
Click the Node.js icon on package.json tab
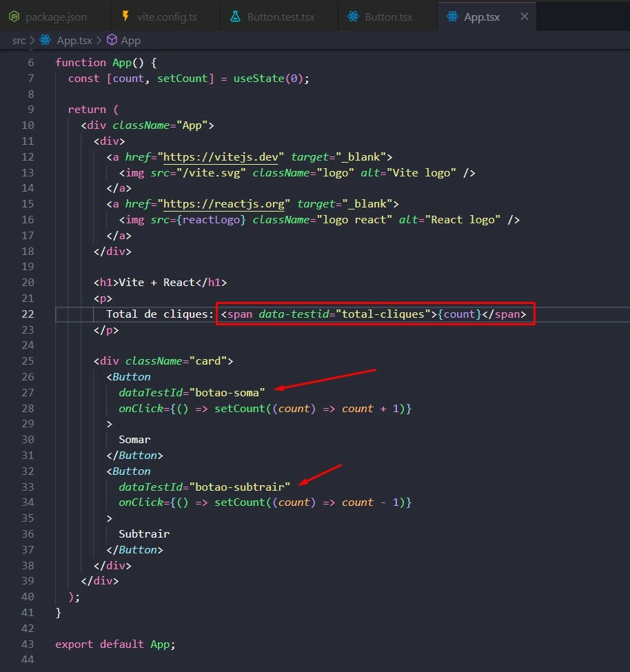point(14,17)
